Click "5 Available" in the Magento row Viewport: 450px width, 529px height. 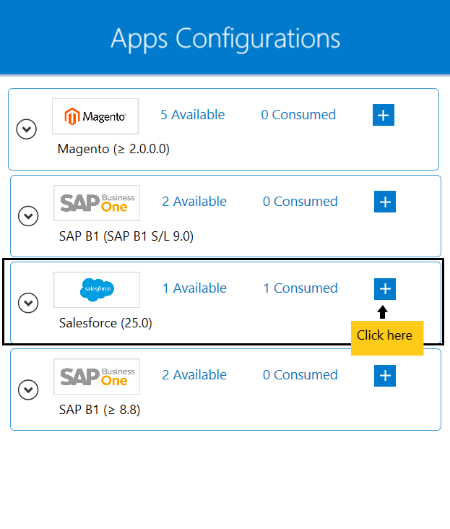pyautogui.click(x=193, y=115)
